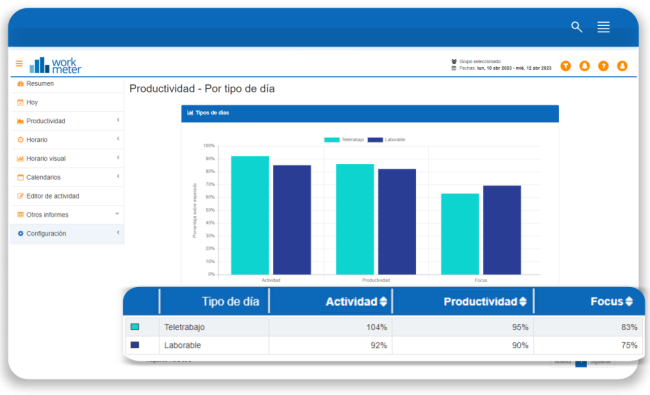Click the Teletrabajo row label

coord(184,327)
